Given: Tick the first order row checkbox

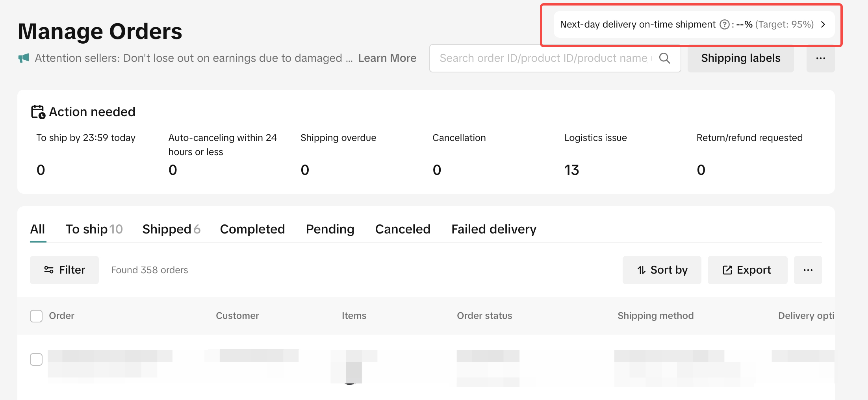Looking at the screenshot, I should point(36,359).
